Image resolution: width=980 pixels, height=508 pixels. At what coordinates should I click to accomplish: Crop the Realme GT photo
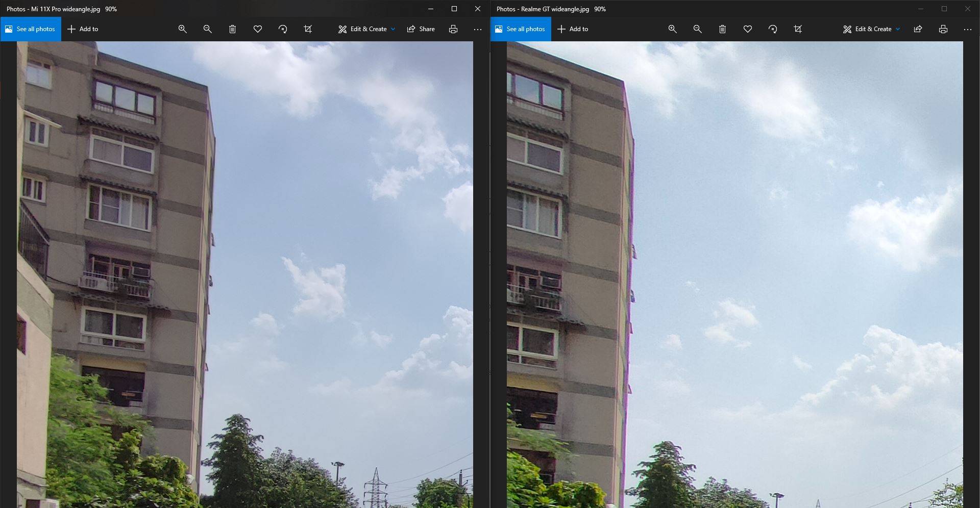[798, 29]
